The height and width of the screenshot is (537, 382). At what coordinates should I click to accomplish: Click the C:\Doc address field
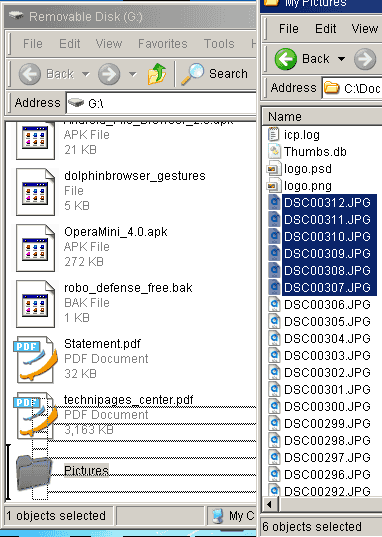point(352,88)
